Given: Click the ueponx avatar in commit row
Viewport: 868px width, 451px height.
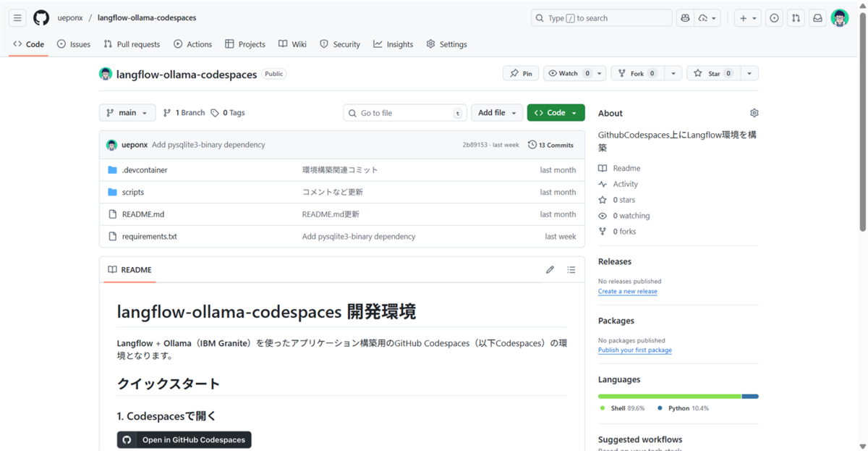Looking at the screenshot, I should 111,145.
